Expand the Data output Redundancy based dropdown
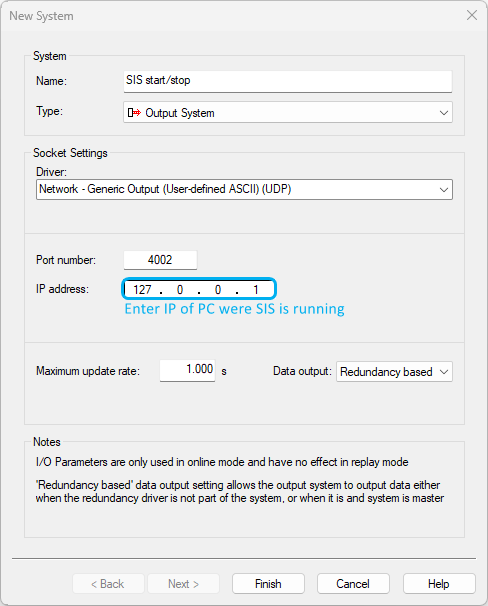This screenshot has height=606, width=488. 394,372
